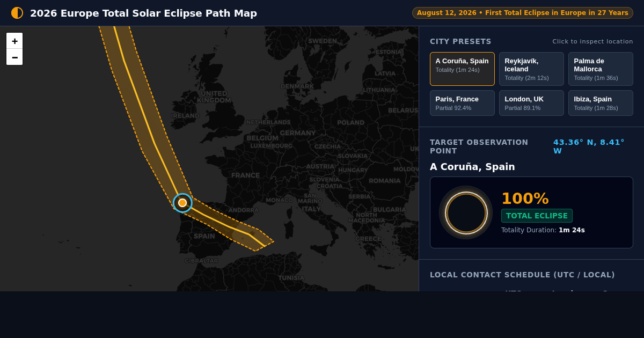Image resolution: width=644 pixels, height=338 pixels.
Task: Click the IRELAND label on the map
Action: pyautogui.click(x=186, y=115)
